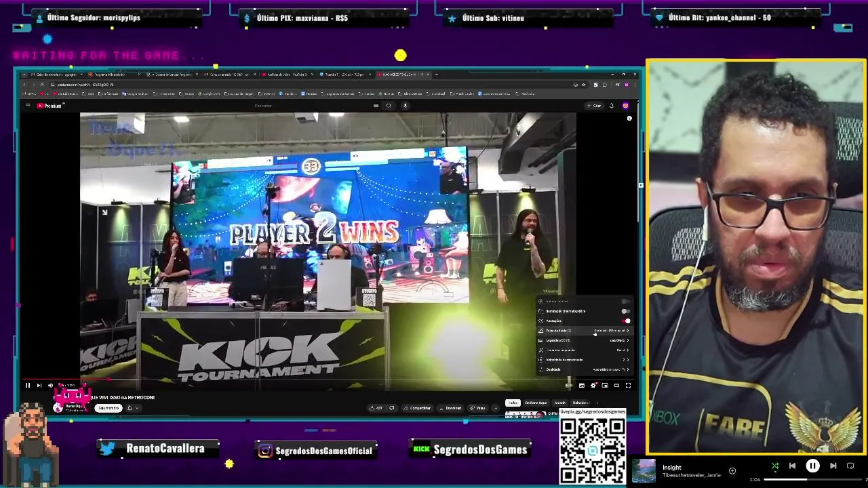Skip to next YouTube video
The height and width of the screenshot is (488, 868).
(x=39, y=385)
